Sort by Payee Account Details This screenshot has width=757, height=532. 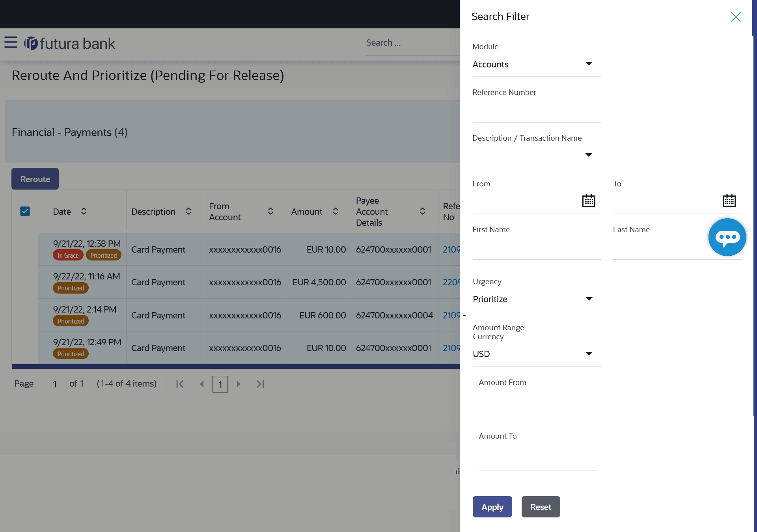[x=422, y=212]
